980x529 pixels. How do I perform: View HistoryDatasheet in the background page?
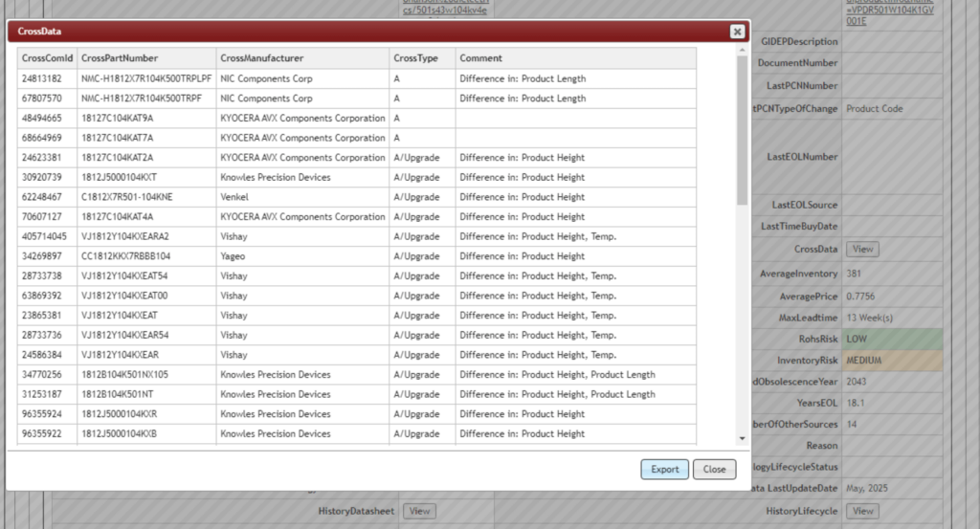tap(419, 511)
